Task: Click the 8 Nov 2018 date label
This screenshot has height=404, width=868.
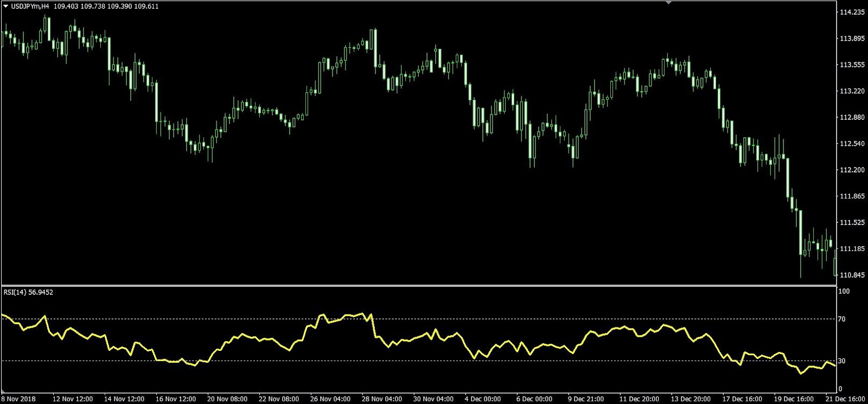Action: (x=18, y=399)
